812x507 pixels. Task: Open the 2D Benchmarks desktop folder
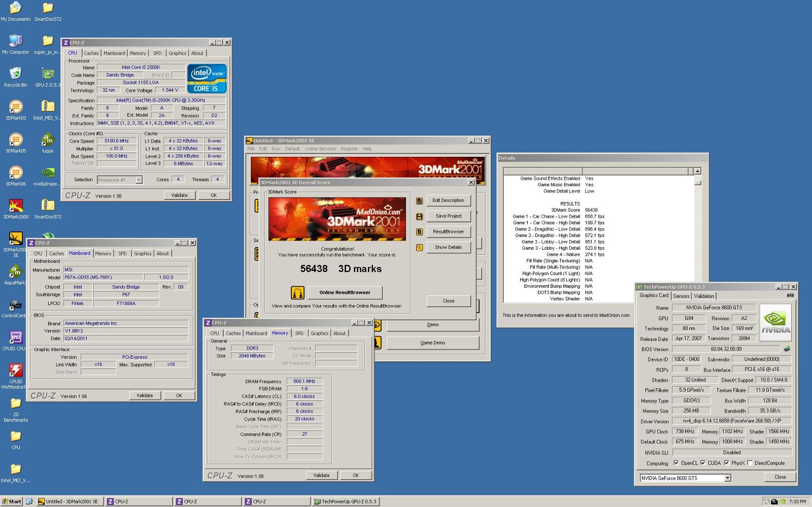(16, 410)
